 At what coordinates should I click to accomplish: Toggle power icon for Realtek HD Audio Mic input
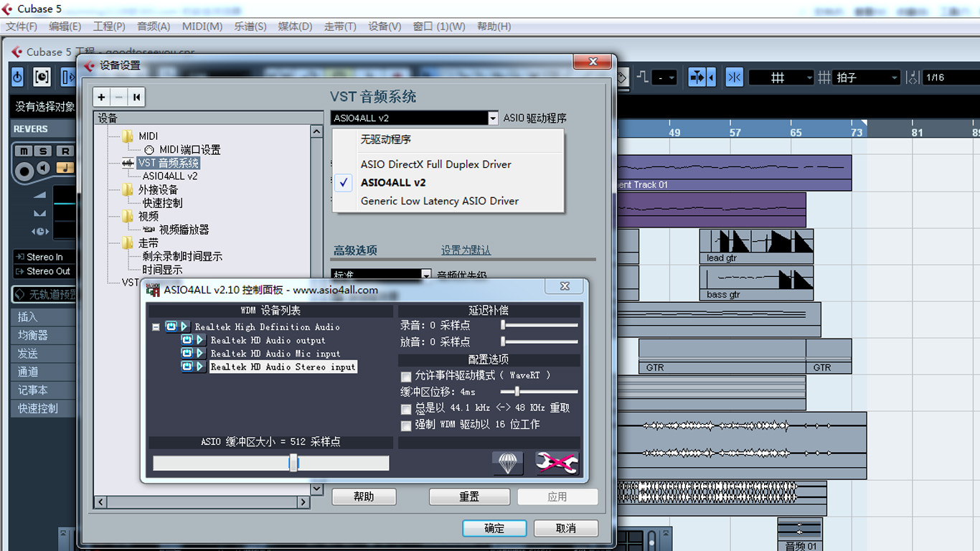tap(187, 353)
